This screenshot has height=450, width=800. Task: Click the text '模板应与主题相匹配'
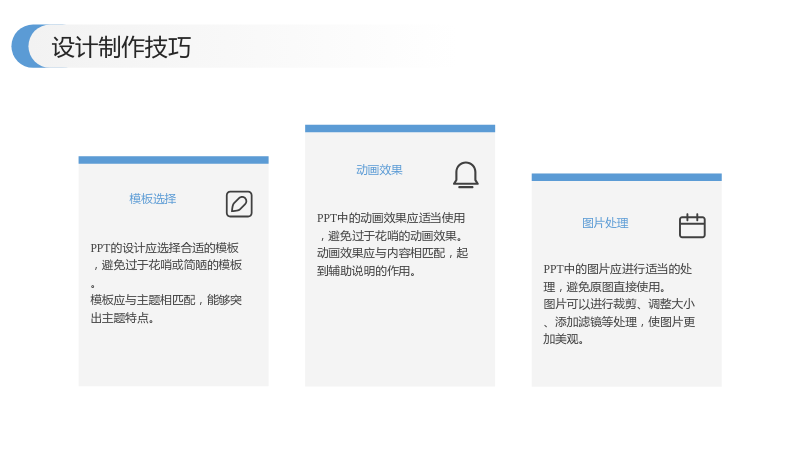tap(143, 300)
